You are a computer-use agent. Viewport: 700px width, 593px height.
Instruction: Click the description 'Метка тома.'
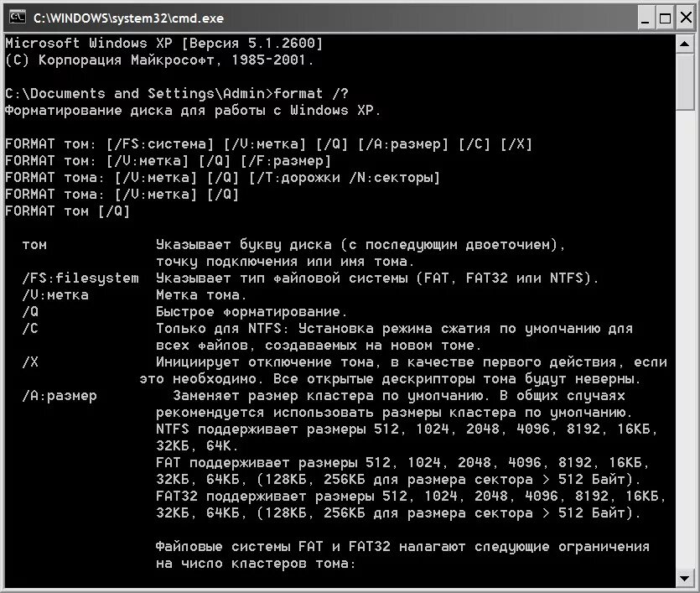tap(201, 295)
